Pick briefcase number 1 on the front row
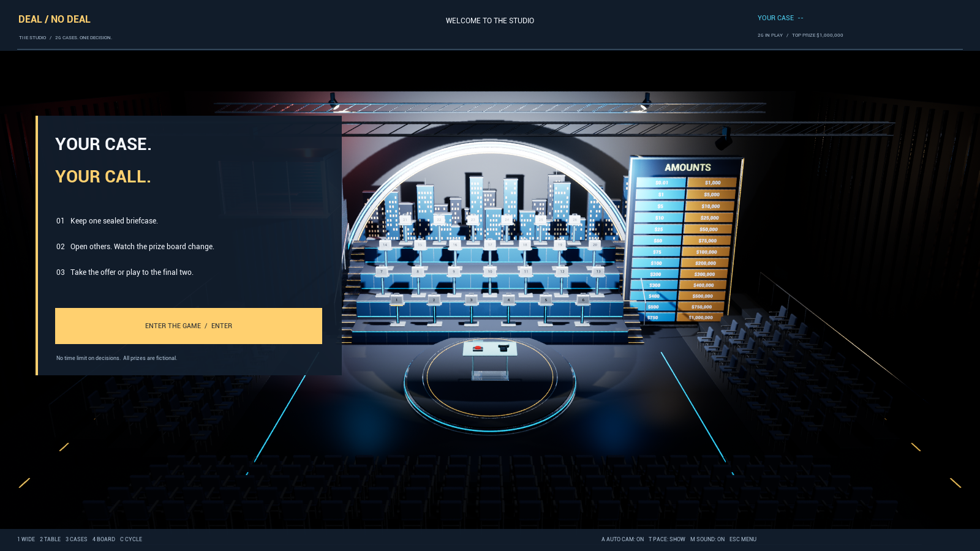The width and height of the screenshot is (980, 551). 397,300
